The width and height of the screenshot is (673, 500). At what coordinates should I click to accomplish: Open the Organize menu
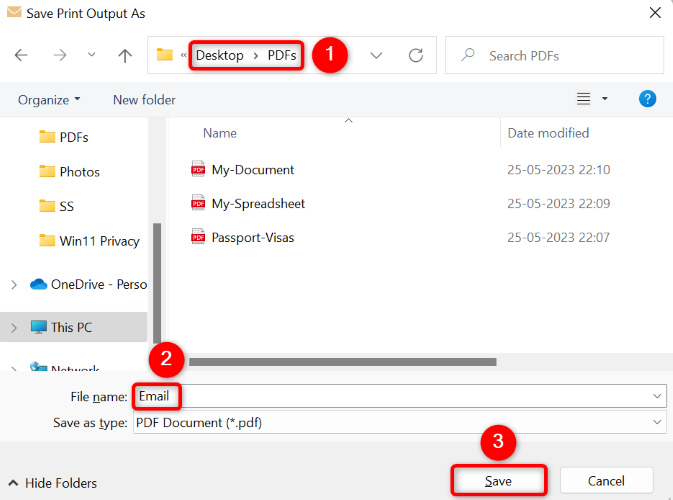tap(49, 100)
